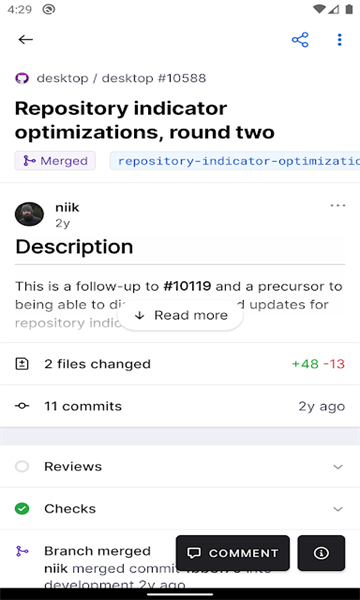Open the 11 commits row
Viewport: 360px width, 600px height.
click(x=180, y=406)
